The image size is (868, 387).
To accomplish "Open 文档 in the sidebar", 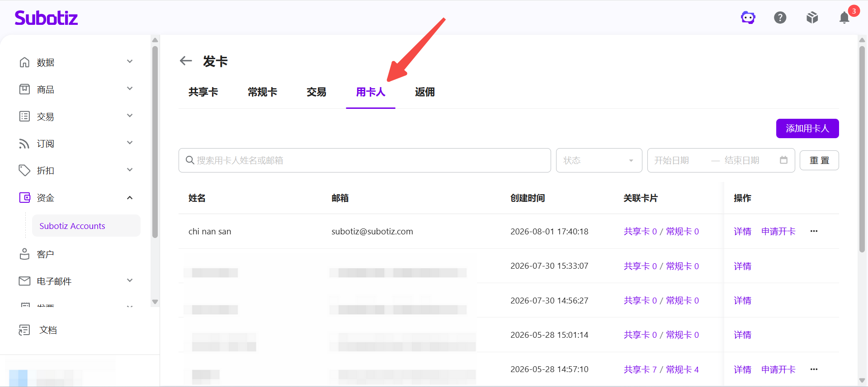I will pos(48,330).
